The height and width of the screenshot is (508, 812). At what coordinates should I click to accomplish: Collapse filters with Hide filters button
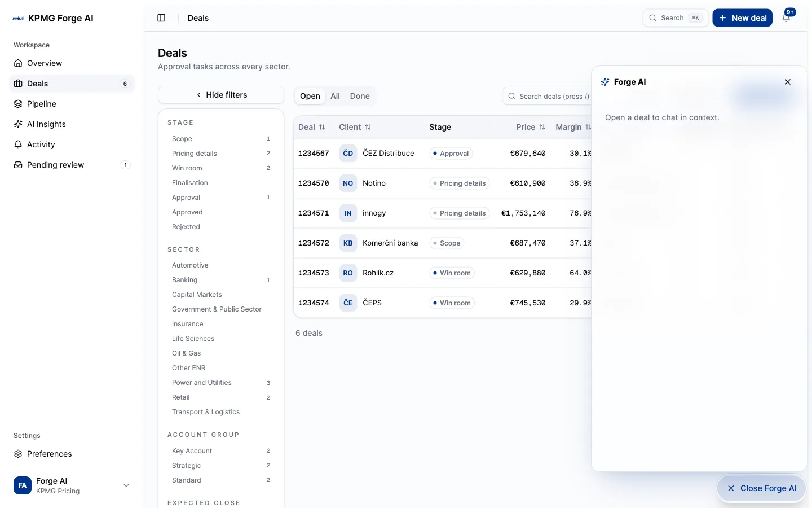pos(221,95)
